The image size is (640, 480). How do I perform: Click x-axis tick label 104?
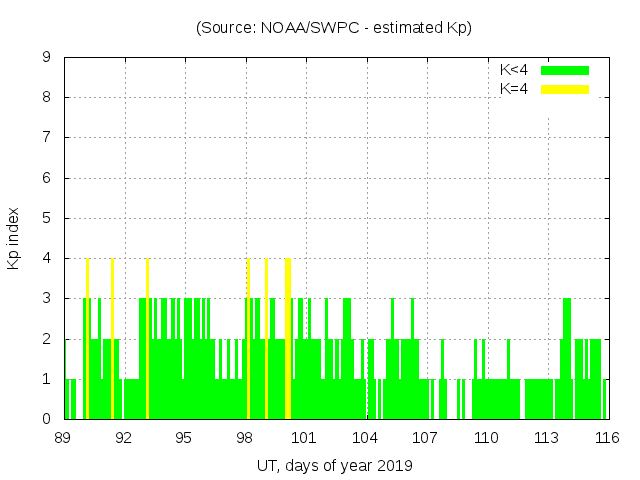pyautogui.click(x=365, y=438)
